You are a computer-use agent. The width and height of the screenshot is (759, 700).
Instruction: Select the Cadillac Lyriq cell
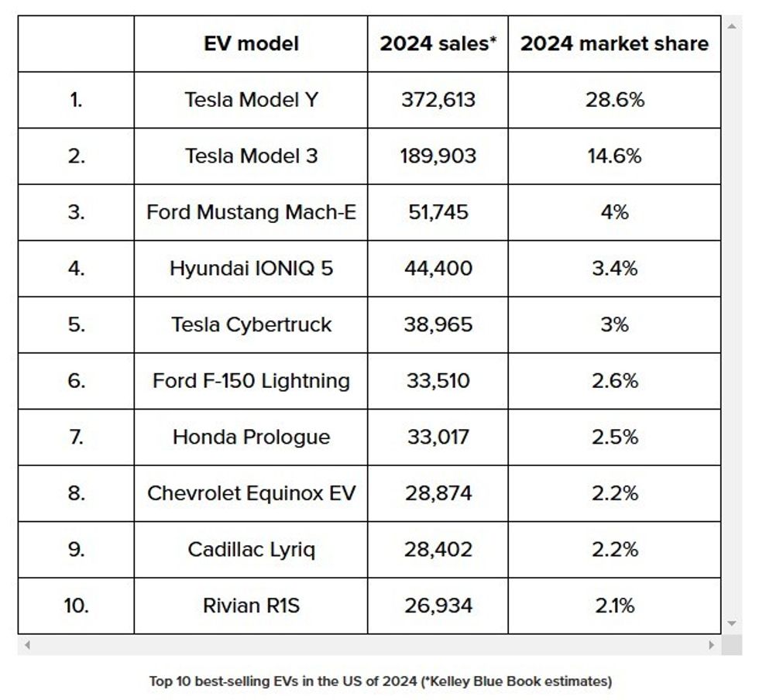(251, 550)
